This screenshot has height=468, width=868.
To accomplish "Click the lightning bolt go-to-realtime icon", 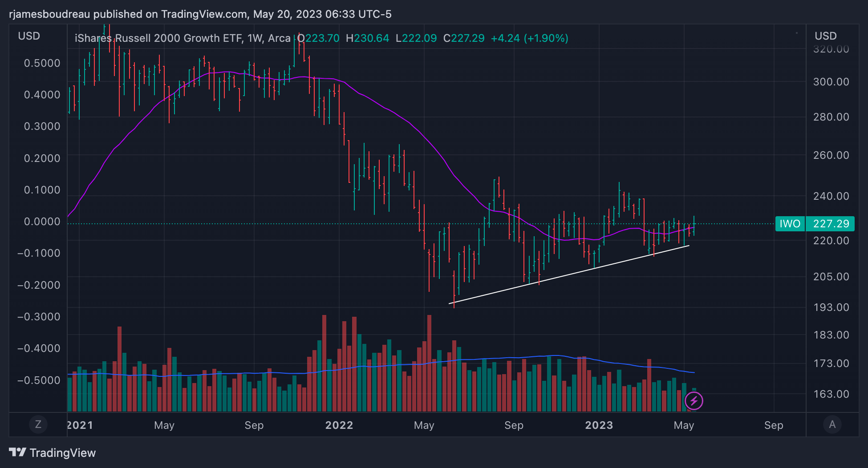I will [694, 401].
